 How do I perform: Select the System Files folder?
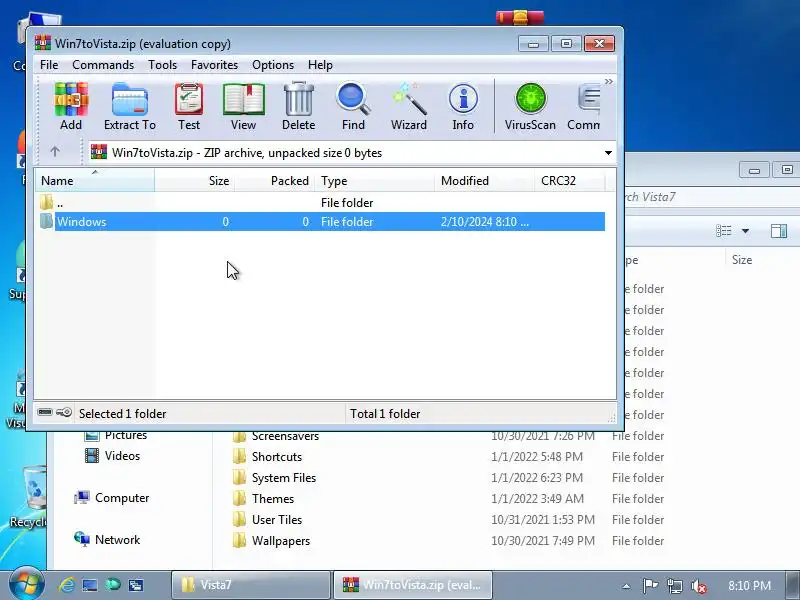(x=274, y=478)
